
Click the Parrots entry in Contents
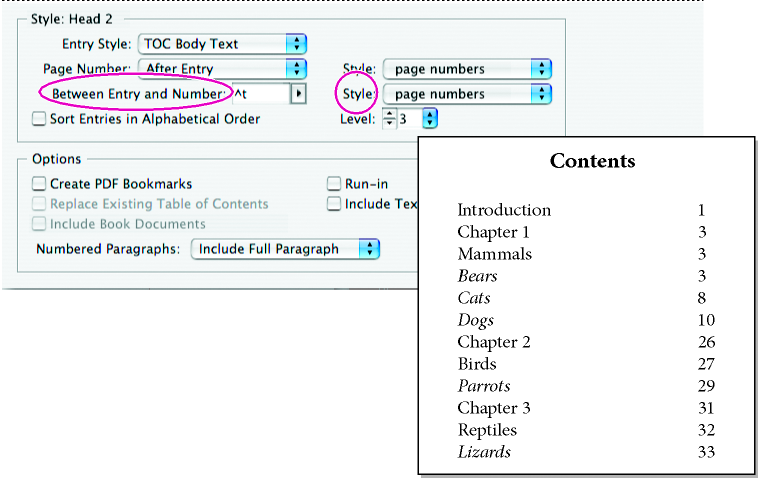pyautogui.click(x=484, y=386)
